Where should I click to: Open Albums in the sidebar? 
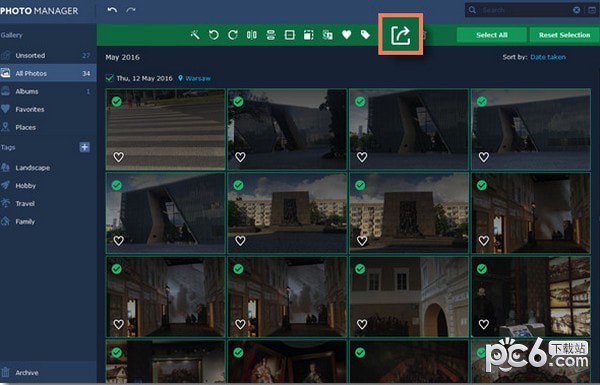(x=48, y=91)
